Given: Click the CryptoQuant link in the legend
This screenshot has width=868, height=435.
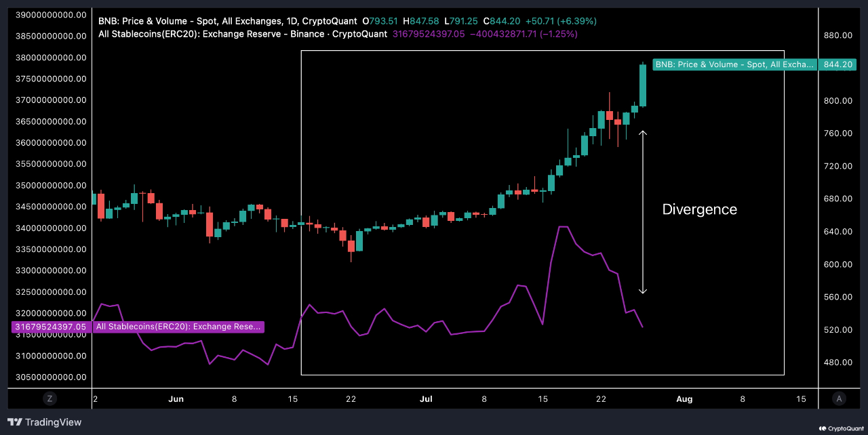Looking at the screenshot, I should pos(330,21).
